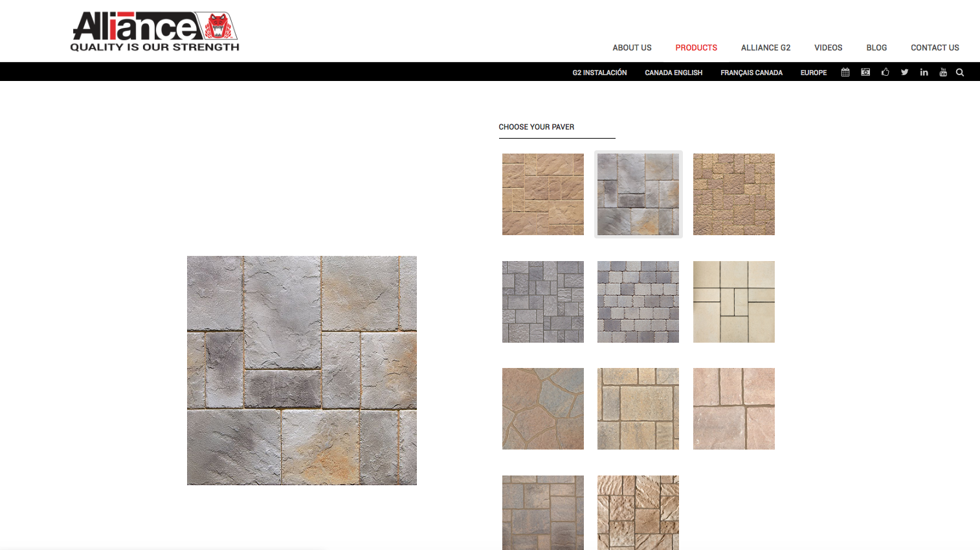Click the thumbs-up like icon
This screenshot has height=550, width=980.
(x=885, y=72)
